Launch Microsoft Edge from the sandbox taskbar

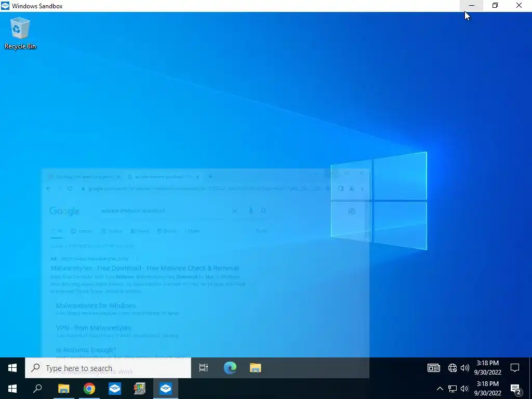(x=230, y=368)
